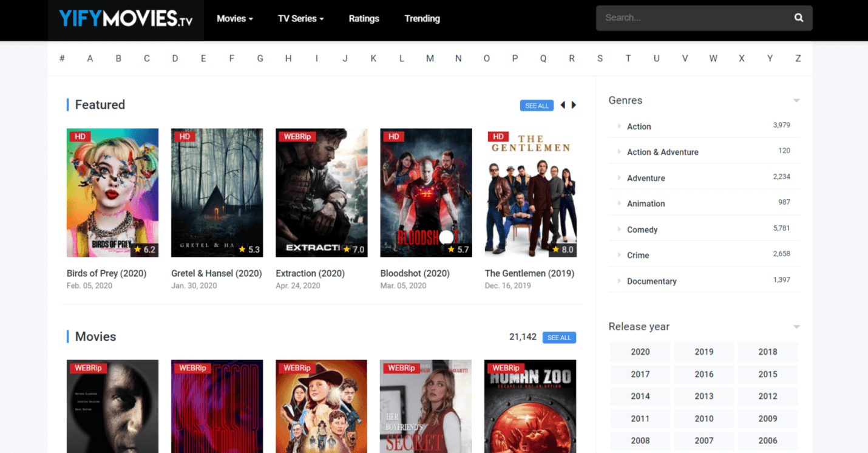Image resolution: width=868 pixels, height=453 pixels.
Task: Choose release year 2014
Action: click(x=640, y=396)
